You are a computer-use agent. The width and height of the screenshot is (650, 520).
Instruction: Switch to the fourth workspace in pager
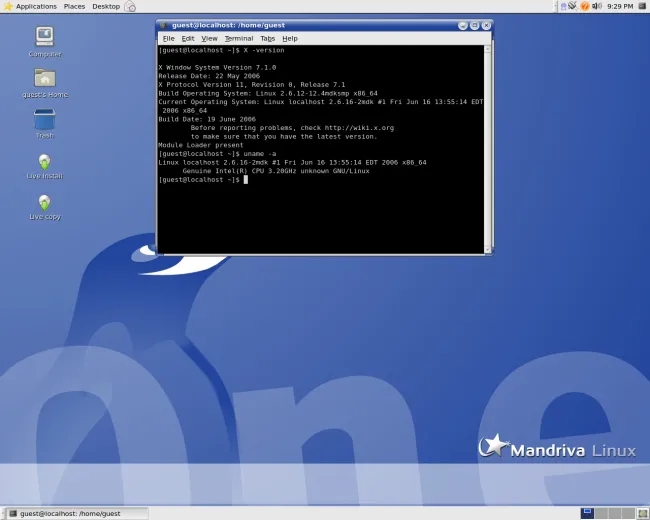628,513
